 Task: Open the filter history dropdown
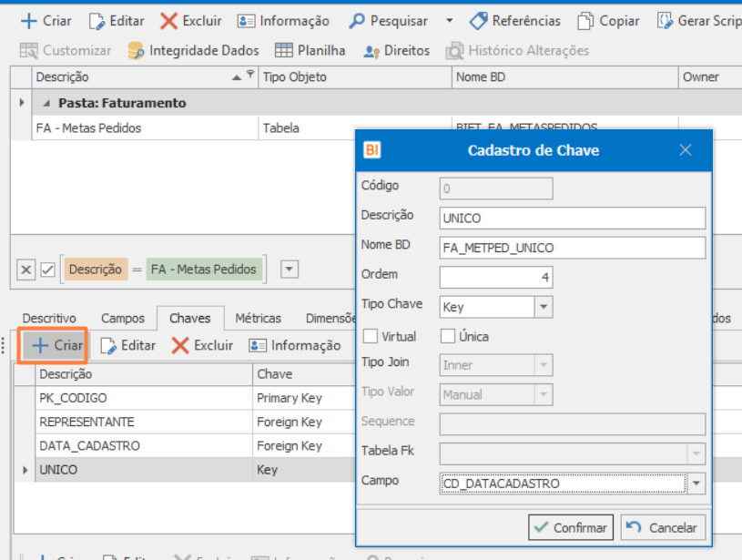point(290,270)
